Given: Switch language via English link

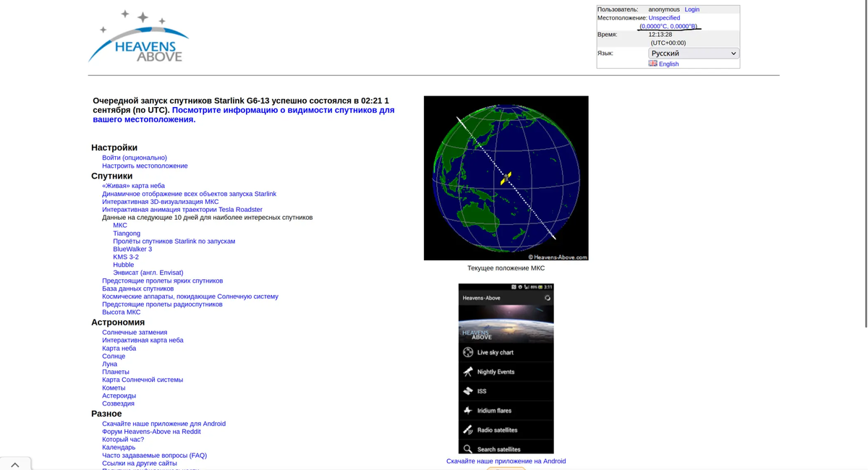Looking at the screenshot, I should pyautogui.click(x=668, y=64).
